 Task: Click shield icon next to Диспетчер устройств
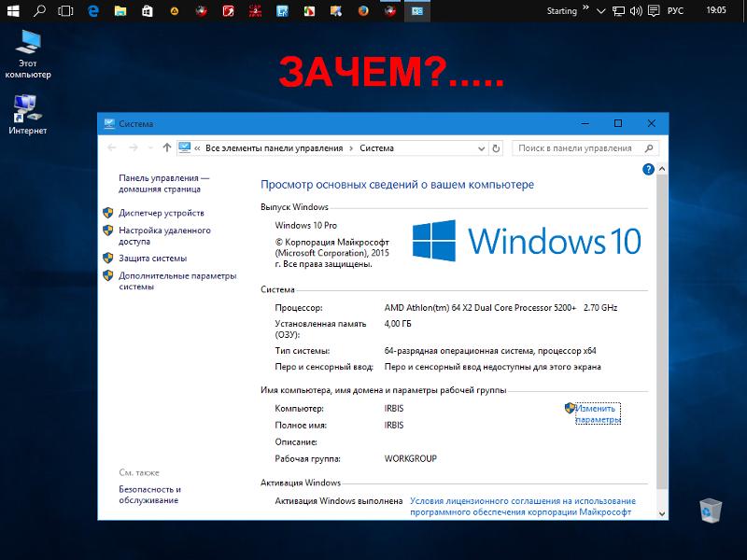pyautogui.click(x=108, y=213)
